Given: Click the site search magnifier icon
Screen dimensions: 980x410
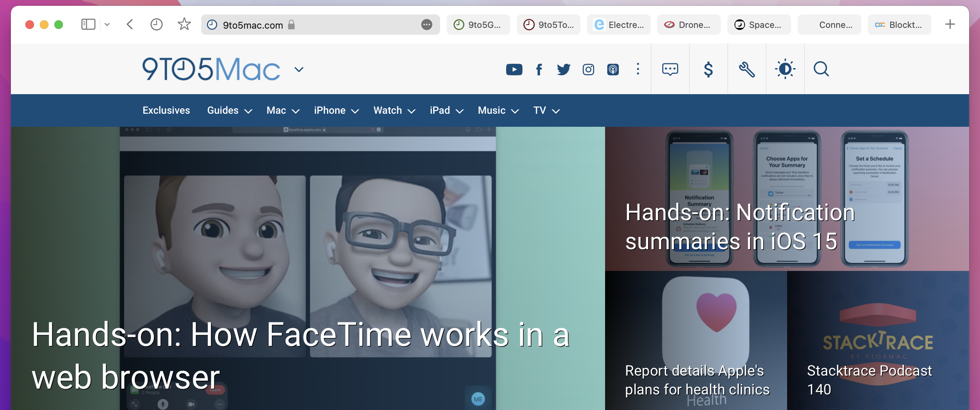Looking at the screenshot, I should coord(821,69).
